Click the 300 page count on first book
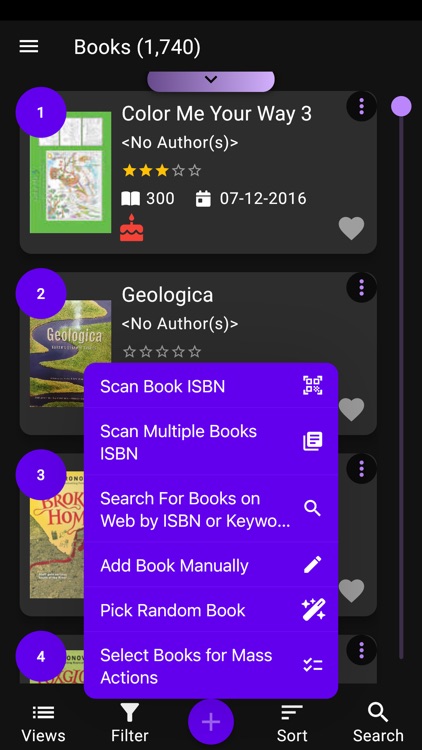The image size is (422, 750). [160, 199]
